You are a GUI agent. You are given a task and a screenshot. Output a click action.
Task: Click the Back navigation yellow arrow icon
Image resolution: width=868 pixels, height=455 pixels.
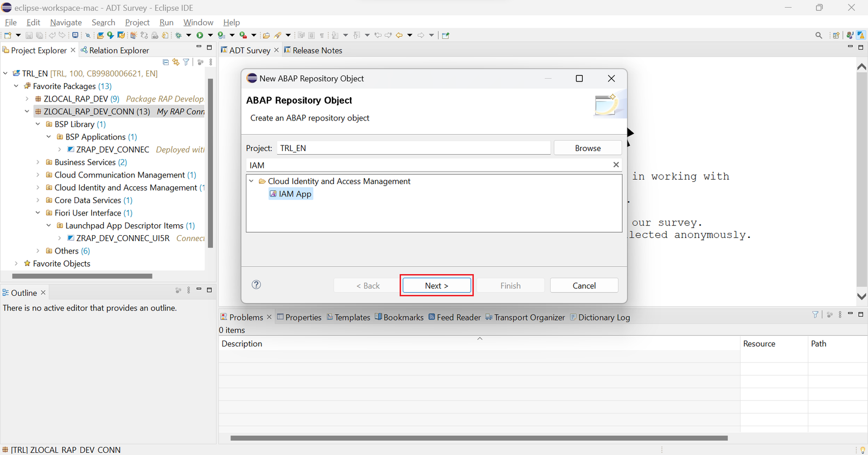click(399, 35)
